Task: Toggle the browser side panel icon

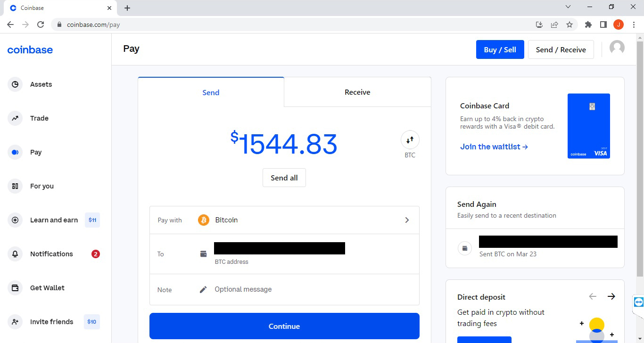Action: click(603, 24)
